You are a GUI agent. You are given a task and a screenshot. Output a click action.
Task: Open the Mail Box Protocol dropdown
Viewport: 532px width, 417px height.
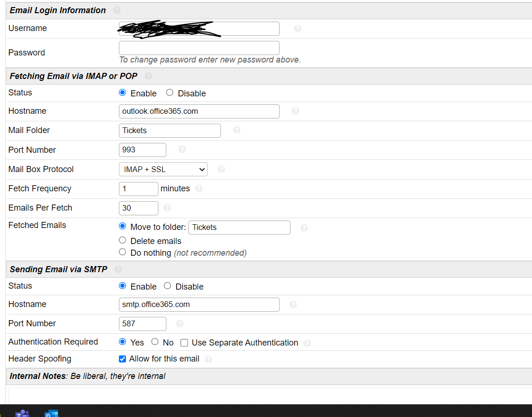pos(163,169)
